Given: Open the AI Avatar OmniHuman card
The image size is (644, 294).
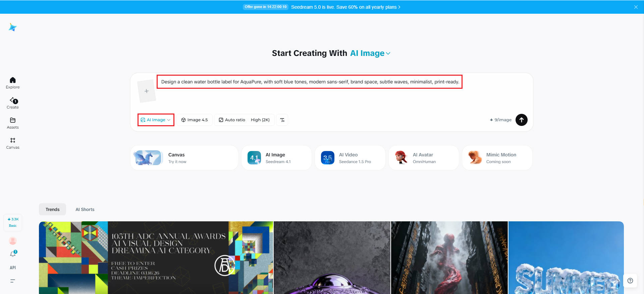Looking at the screenshot, I should coord(424,158).
